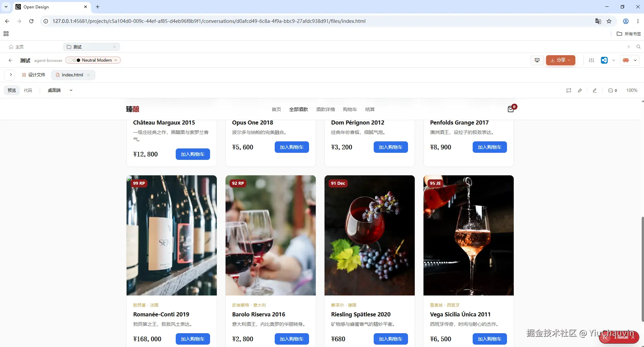Open the Chrome profile avatar
The height and width of the screenshot is (347, 644).
(626, 21)
